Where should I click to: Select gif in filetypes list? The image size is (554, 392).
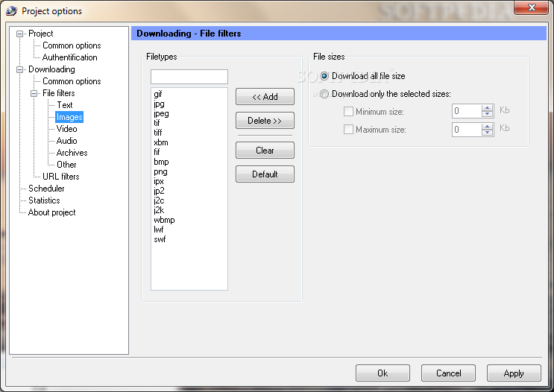(x=158, y=94)
